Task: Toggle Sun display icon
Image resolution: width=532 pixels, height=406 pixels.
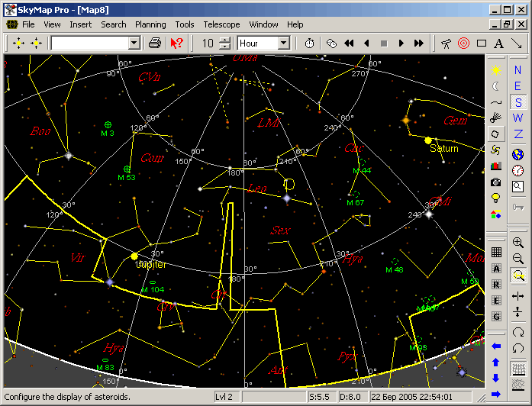Action: (495, 70)
